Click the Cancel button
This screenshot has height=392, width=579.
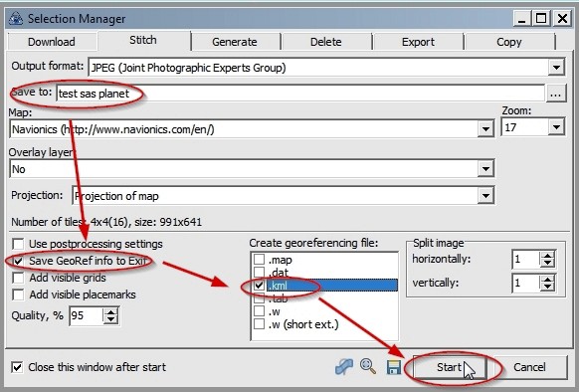529,367
